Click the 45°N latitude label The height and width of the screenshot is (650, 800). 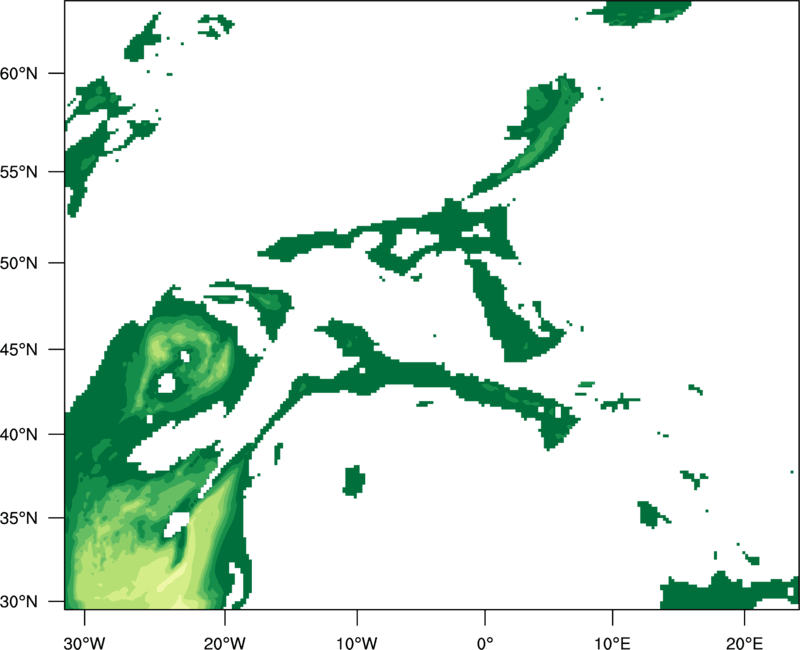(x=19, y=350)
